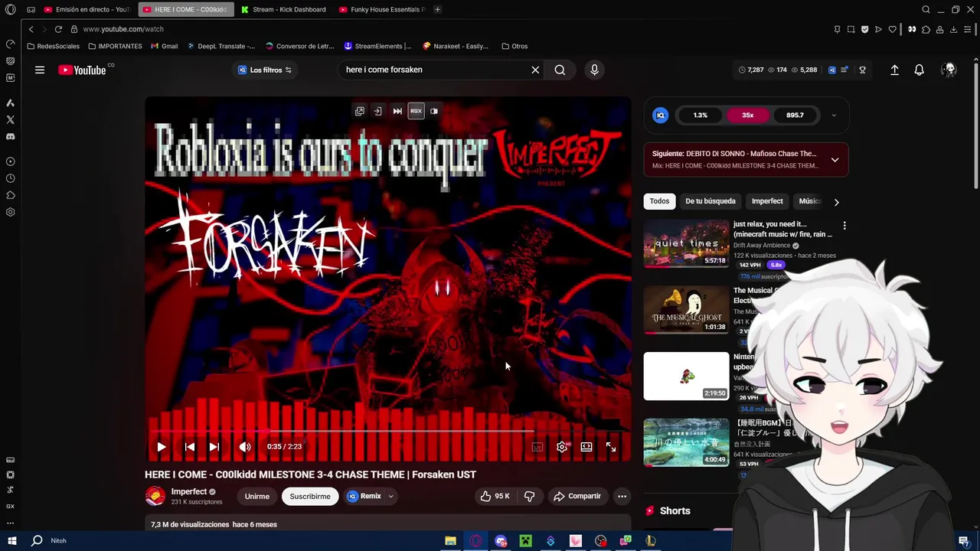This screenshot has height=551, width=980.
Task: Open Opera extensions cube icon
Action: click(926, 29)
